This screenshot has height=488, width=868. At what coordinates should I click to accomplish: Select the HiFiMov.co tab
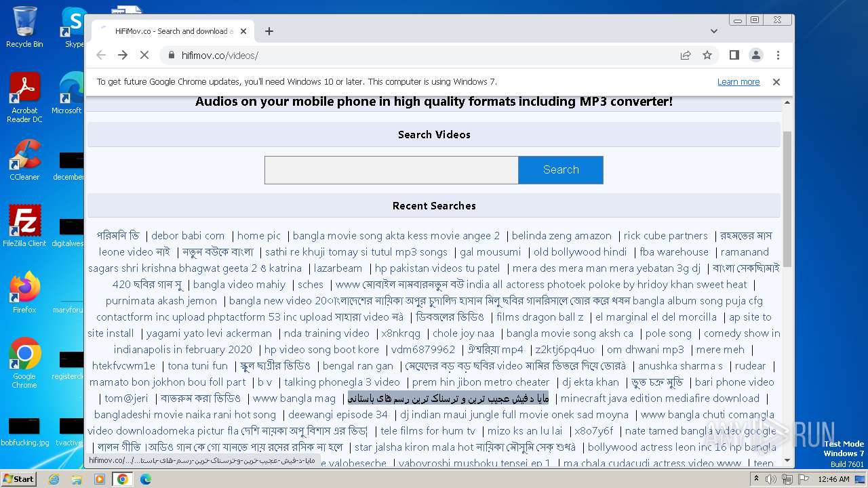coord(173,31)
